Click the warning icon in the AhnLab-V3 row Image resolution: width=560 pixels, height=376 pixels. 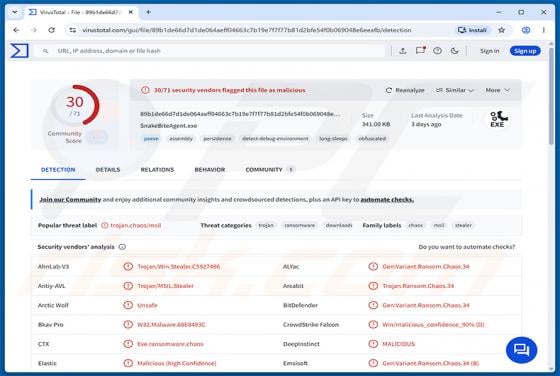[128, 266]
